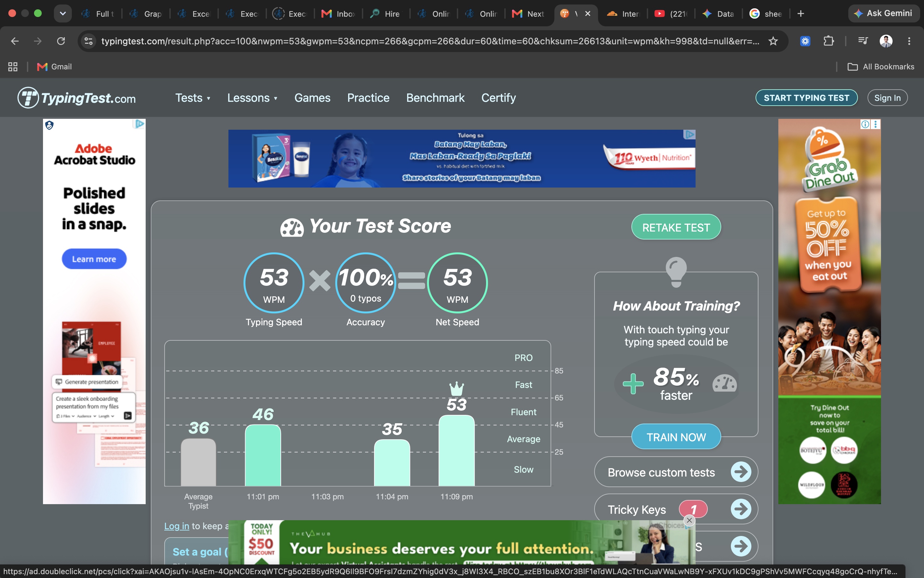Open the media control icon in toolbar
924x578 pixels.
(x=863, y=40)
